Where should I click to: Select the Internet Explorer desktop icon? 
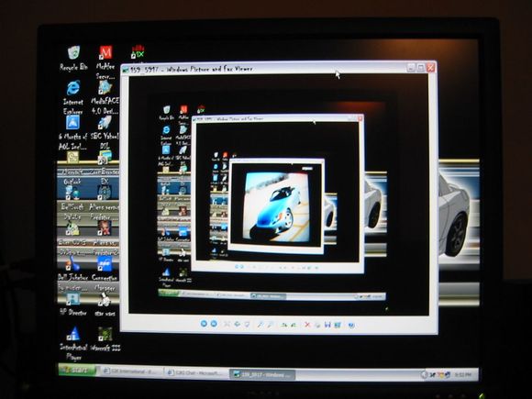(73, 97)
